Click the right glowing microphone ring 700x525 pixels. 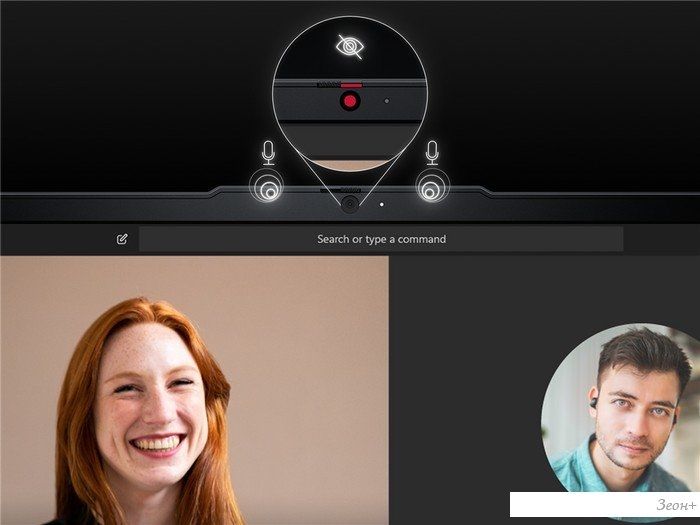click(x=432, y=186)
